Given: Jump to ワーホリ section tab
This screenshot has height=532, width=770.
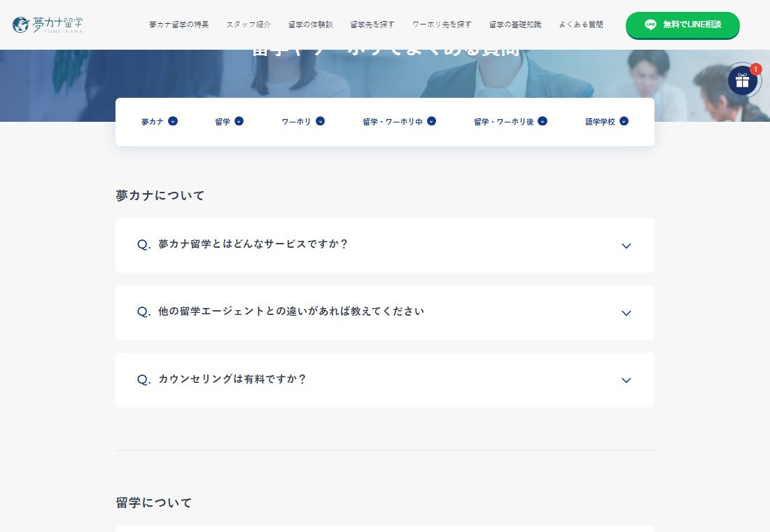Looking at the screenshot, I should [x=303, y=121].
